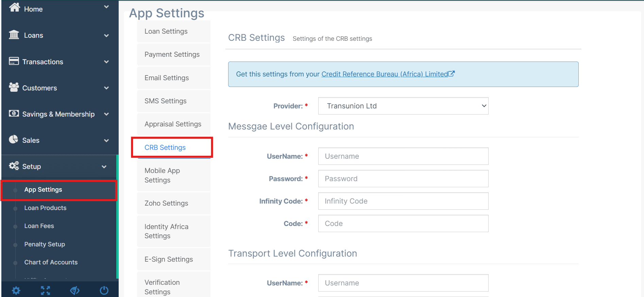The height and width of the screenshot is (297, 644).
Task: Open Credit Reference Bureau (Africa) Limited link
Action: click(385, 74)
